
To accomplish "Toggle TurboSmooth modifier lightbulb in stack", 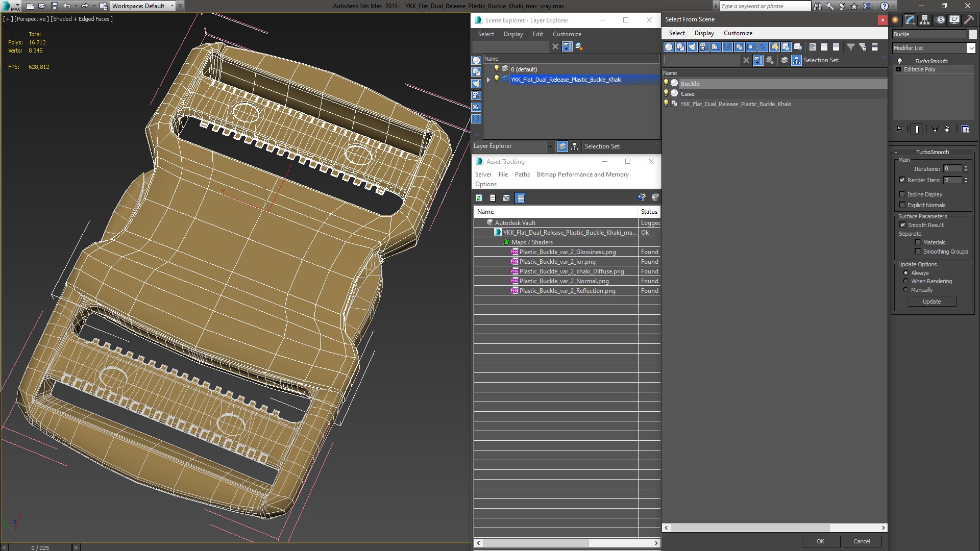I will point(900,61).
